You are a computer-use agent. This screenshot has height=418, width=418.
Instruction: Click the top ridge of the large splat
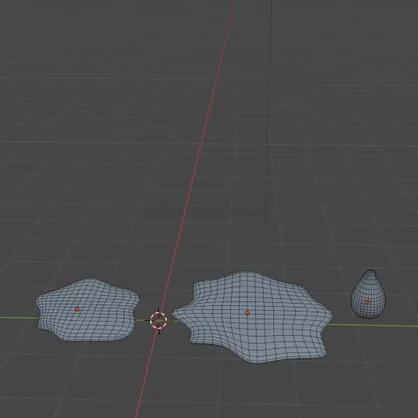click(247, 273)
